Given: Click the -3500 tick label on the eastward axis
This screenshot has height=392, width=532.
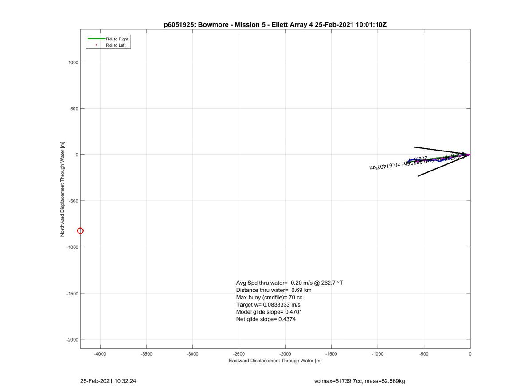Looking at the screenshot, I should pyautogui.click(x=146, y=354).
